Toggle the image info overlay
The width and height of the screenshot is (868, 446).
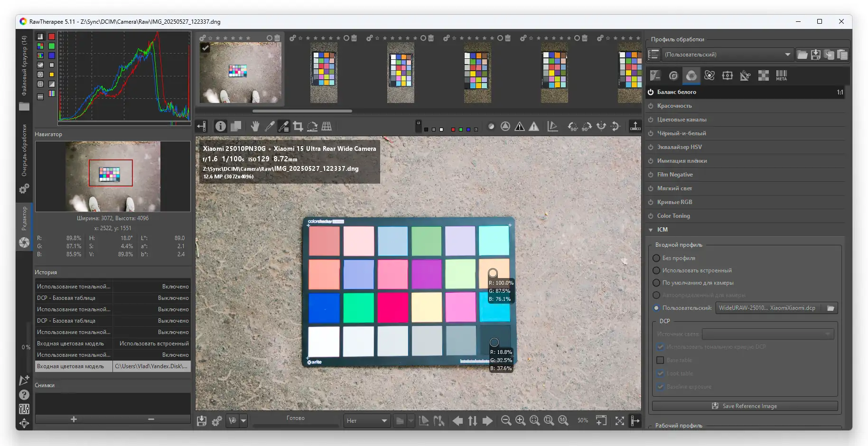tap(220, 126)
